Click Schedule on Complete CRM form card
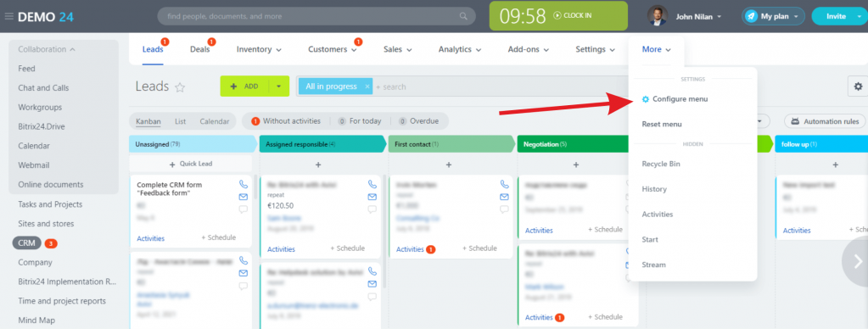This screenshot has width=868, height=329. pyautogui.click(x=218, y=237)
